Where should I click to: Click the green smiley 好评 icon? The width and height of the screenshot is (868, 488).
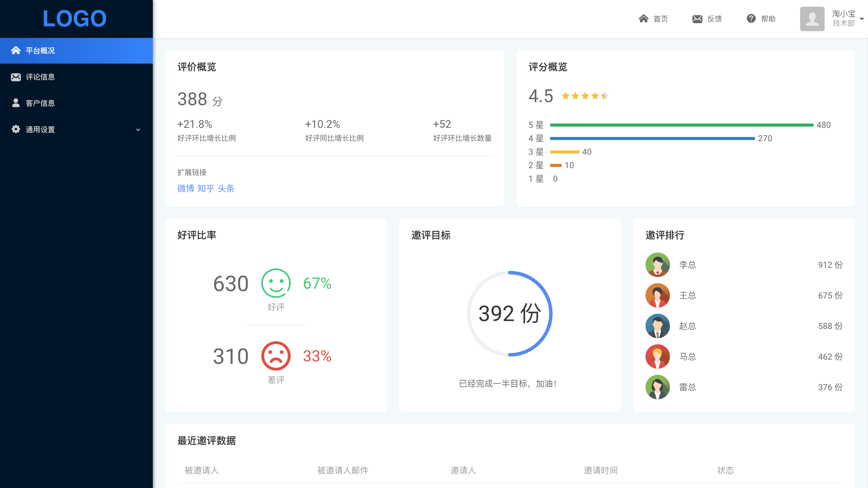(276, 283)
